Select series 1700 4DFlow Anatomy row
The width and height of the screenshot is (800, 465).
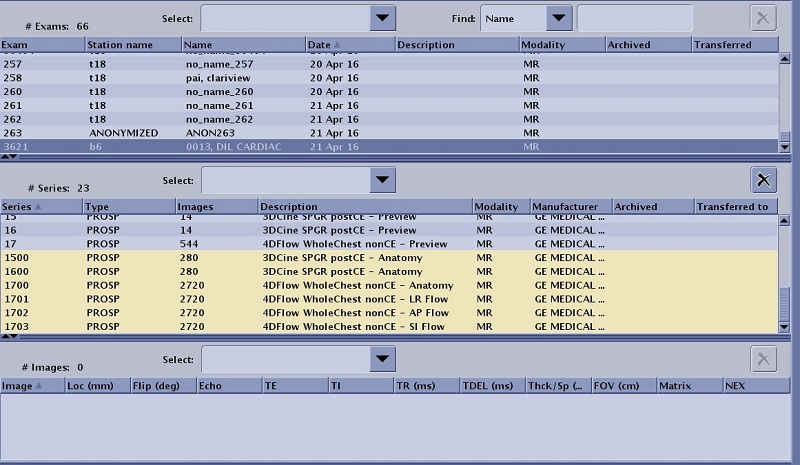(388, 285)
